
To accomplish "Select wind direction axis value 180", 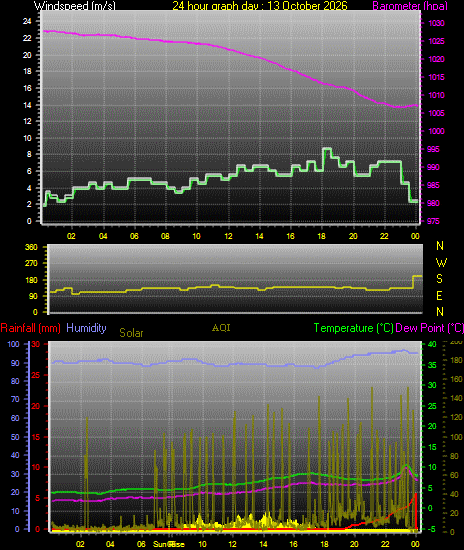I will [31, 280].
